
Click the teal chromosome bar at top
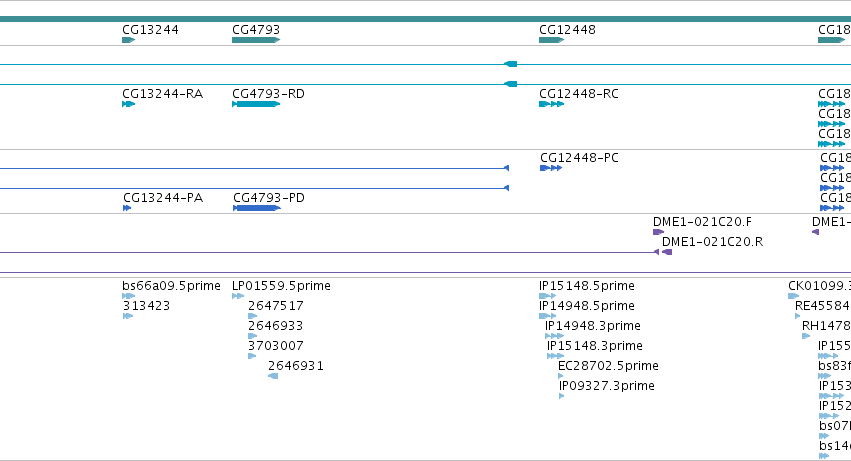tap(426, 19)
